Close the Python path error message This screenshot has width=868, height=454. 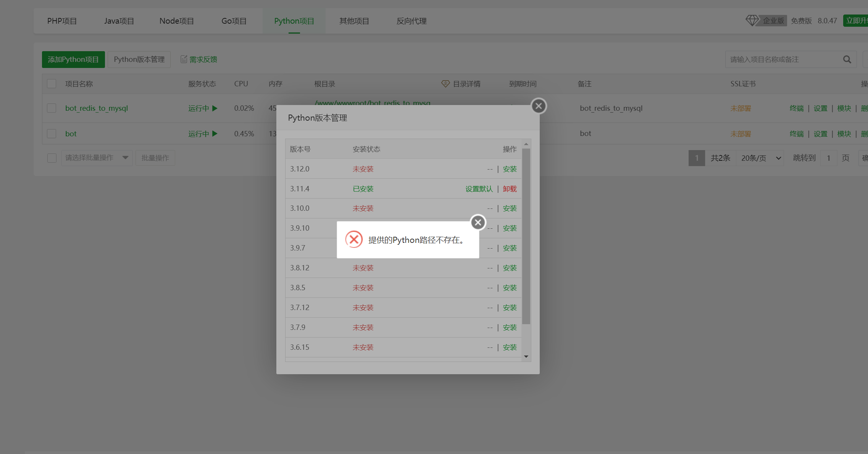(478, 222)
